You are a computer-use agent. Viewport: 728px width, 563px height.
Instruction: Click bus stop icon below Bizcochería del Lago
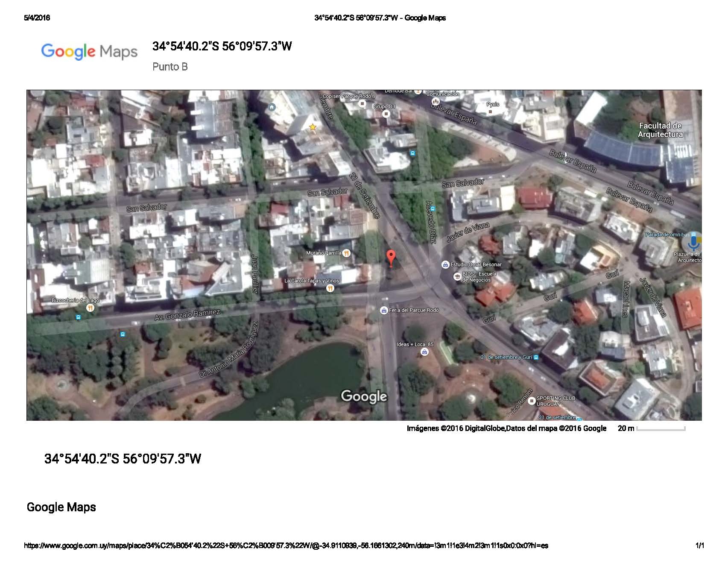(78, 317)
